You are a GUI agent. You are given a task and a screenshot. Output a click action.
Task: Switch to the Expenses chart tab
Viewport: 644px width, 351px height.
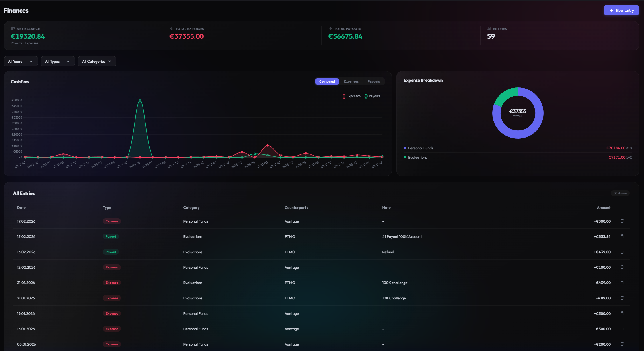(x=351, y=81)
